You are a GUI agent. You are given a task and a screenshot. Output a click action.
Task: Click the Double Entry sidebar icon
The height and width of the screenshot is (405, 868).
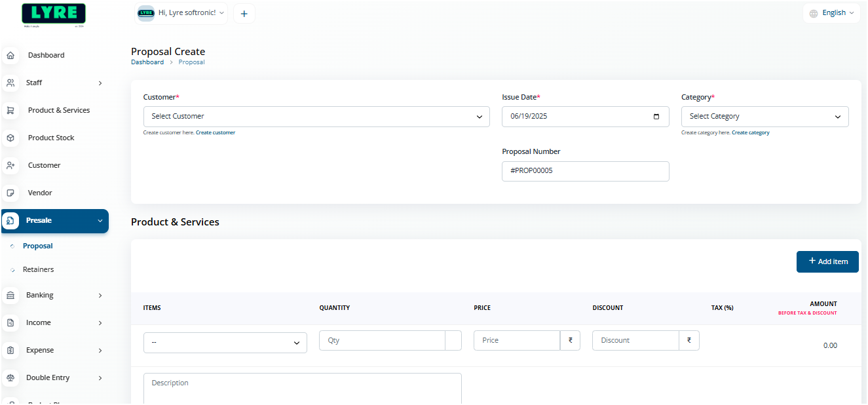10,377
